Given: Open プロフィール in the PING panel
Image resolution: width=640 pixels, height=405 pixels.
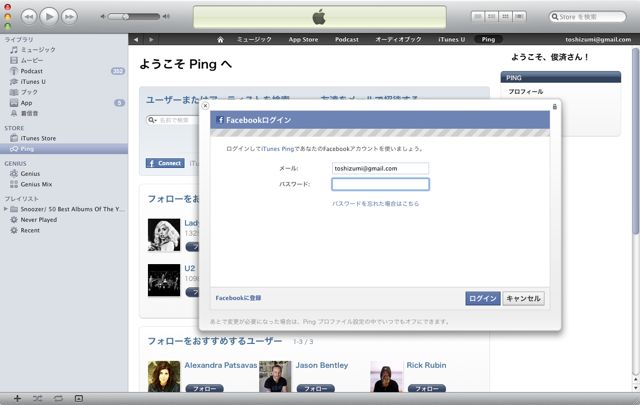Looking at the screenshot, I should coord(526,91).
